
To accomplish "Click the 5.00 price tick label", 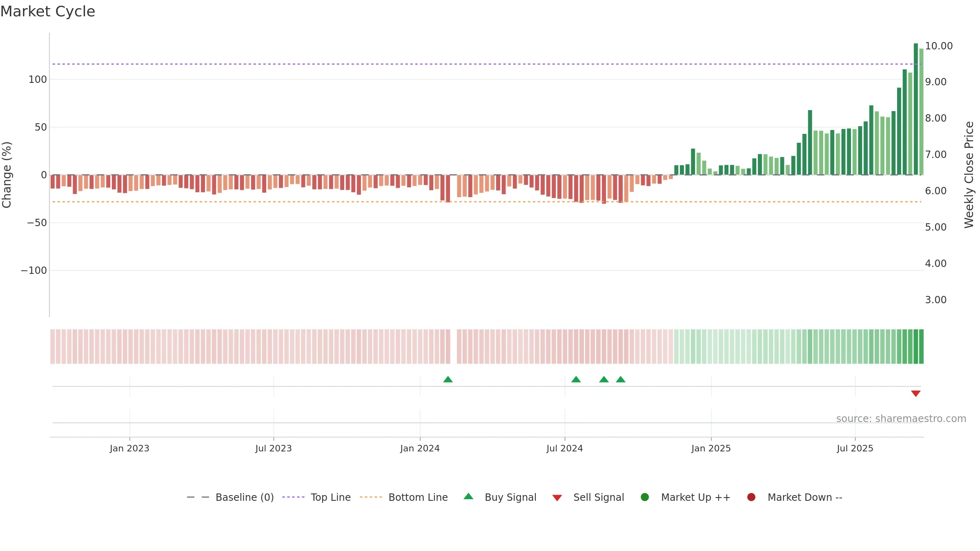I will point(935,227).
